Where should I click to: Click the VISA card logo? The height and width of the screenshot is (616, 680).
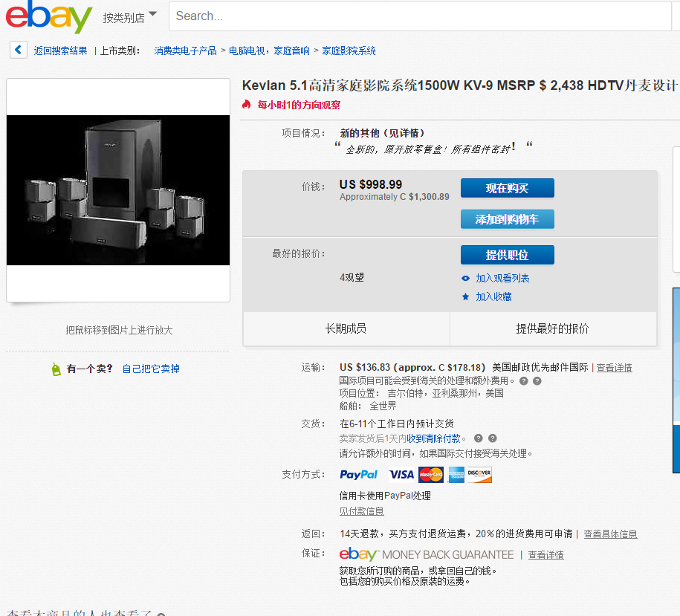(401, 475)
